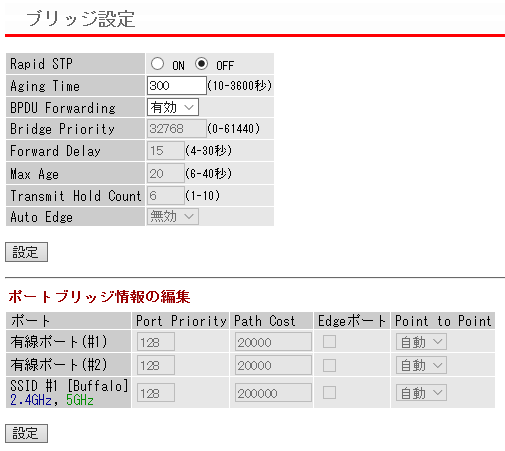Click the Point to Point column header
This screenshot has width=505, height=451.
coord(443,321)
